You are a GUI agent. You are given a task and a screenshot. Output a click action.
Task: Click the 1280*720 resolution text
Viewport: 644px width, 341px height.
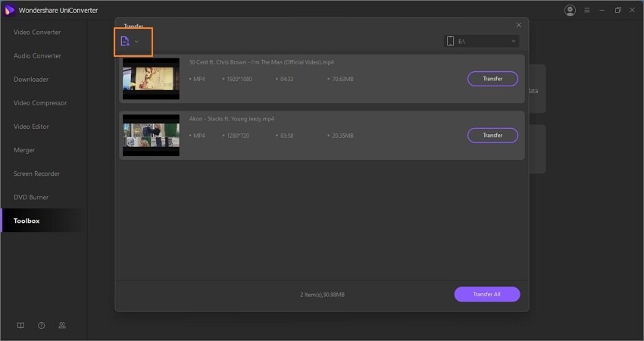coord(238,136)
